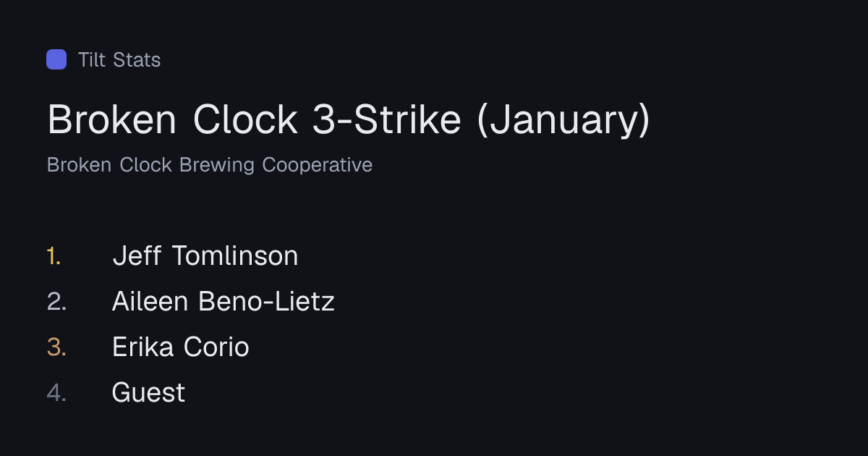Click the word Brewing in the subtitle
868x456 pixels.
pyautogui.click(x=217, y=165)
